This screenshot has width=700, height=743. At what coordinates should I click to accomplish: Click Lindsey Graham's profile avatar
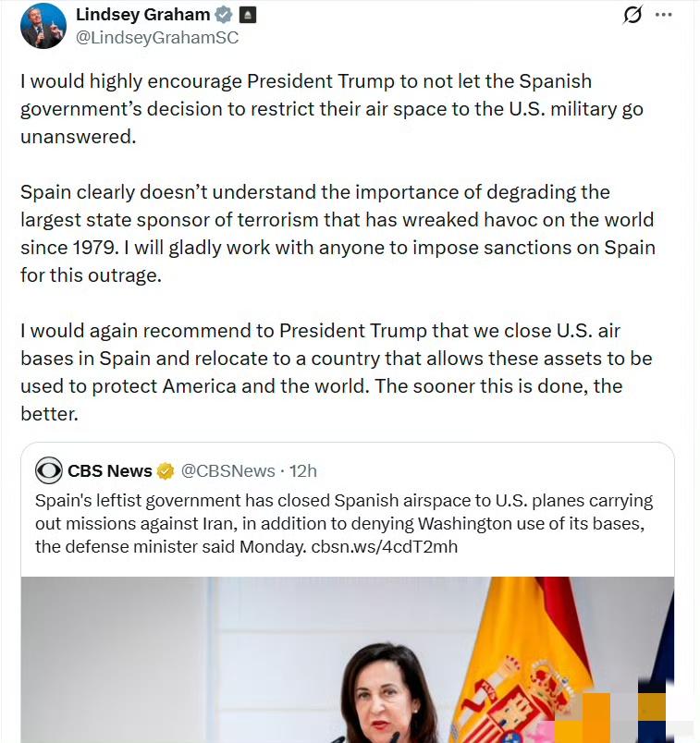pos(43,25)
